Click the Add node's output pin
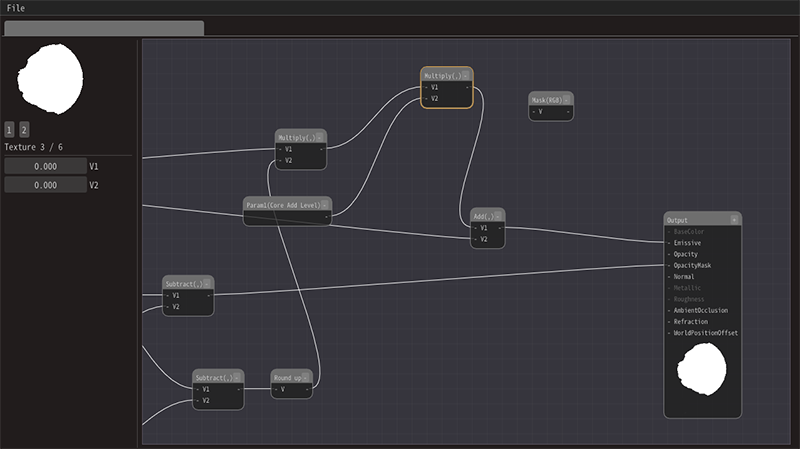The height and width of the screenshot is (449, 800). 500,228
